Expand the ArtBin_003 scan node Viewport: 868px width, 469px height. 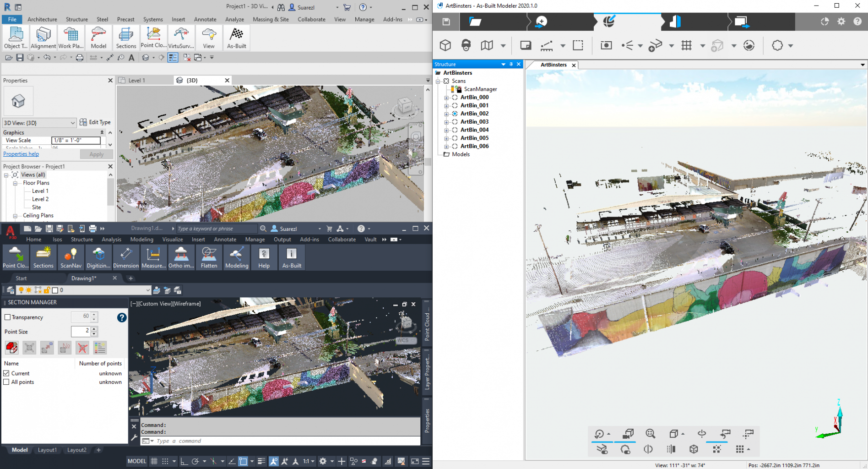pyautogui.click(x=446, y=122)
